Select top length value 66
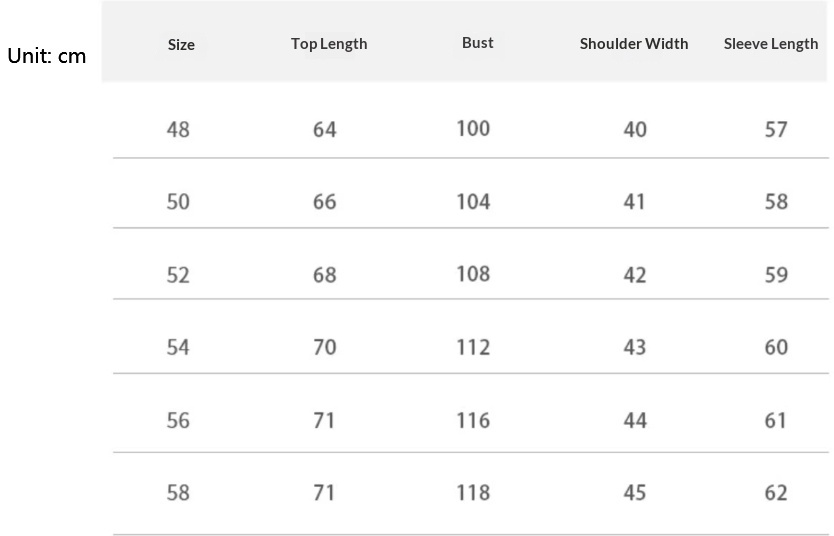 (x=325, y=202)
